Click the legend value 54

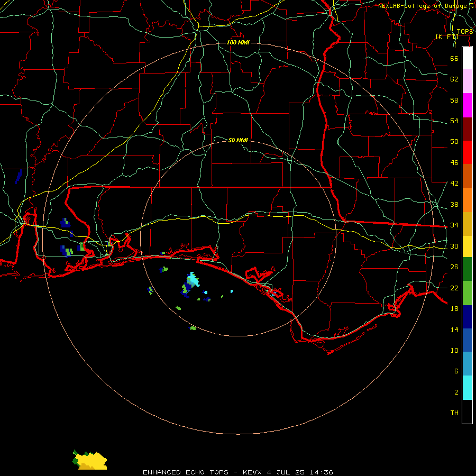454,121
